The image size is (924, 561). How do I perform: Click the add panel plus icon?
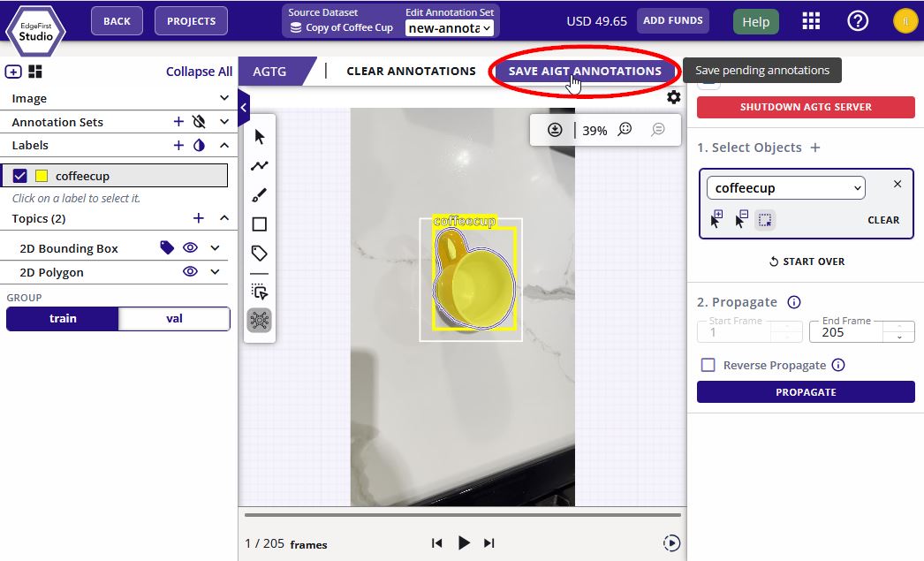13,72
